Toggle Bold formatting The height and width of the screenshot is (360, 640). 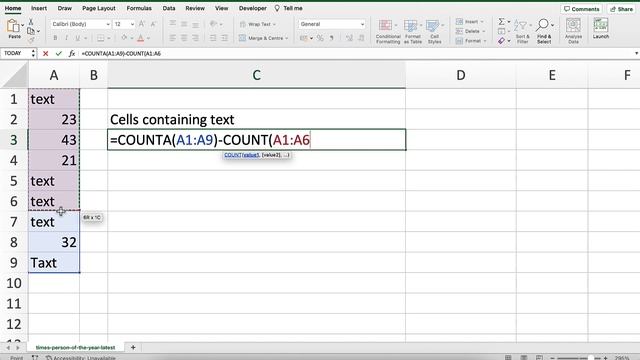click(x=55, y=38)
